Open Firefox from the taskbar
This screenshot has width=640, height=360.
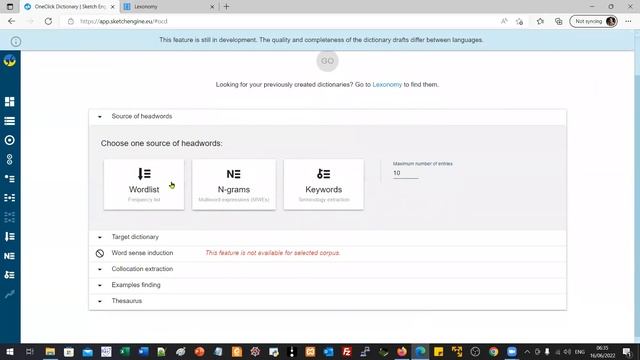402,351
